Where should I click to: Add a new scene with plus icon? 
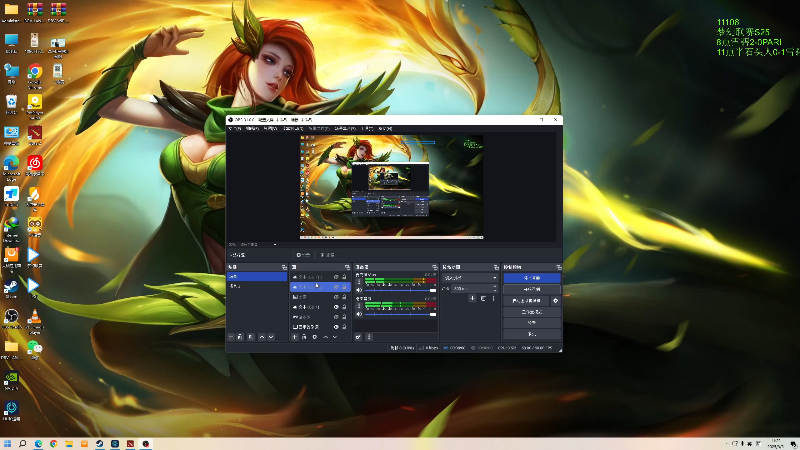tap(231, 337)
